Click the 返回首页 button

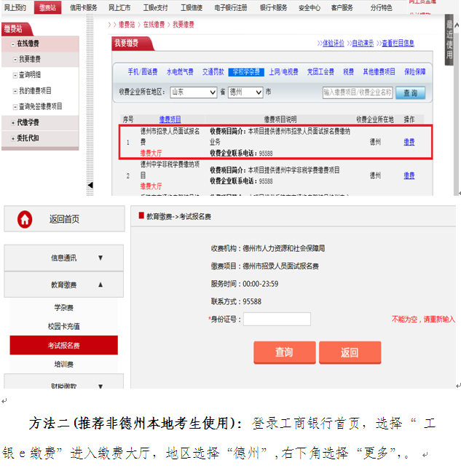pyautogui.click(x=64, y=219)
